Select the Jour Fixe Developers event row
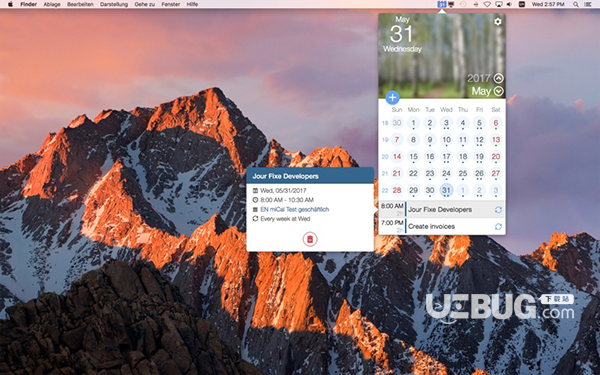 click(x=442, y=209)
